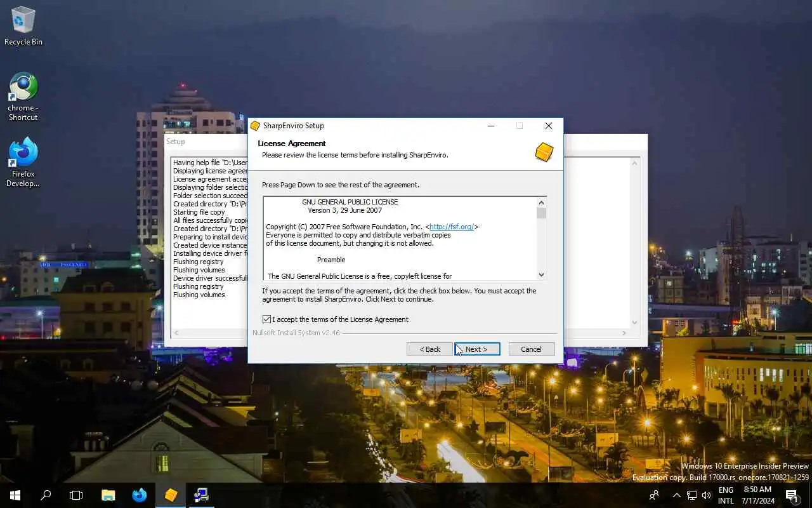
Task: Minimize the SharpEnviro Setup window
Action: click(490, 126)
